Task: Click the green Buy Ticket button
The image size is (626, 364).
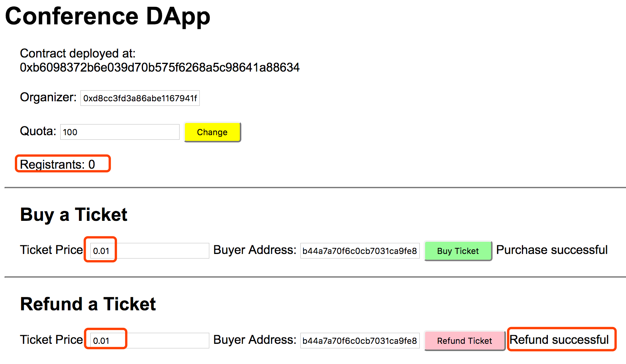Action: click(458, 251)
